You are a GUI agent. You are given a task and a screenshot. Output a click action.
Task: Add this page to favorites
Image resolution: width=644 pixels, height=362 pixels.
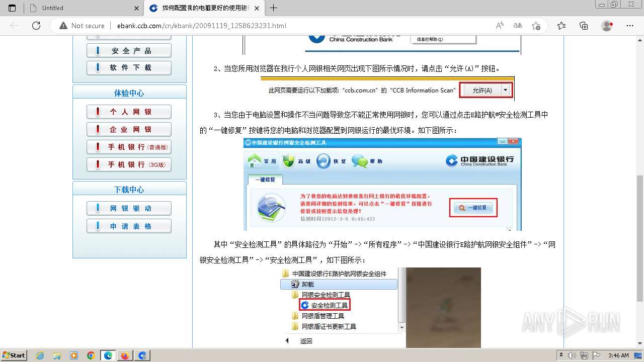click(x=536, y=26)
